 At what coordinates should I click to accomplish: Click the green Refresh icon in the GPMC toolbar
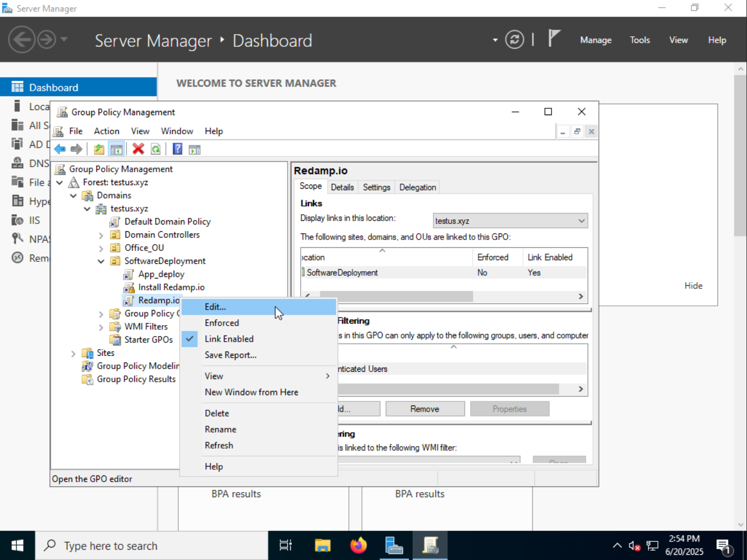pyautogui.click(x=156, y=149)
